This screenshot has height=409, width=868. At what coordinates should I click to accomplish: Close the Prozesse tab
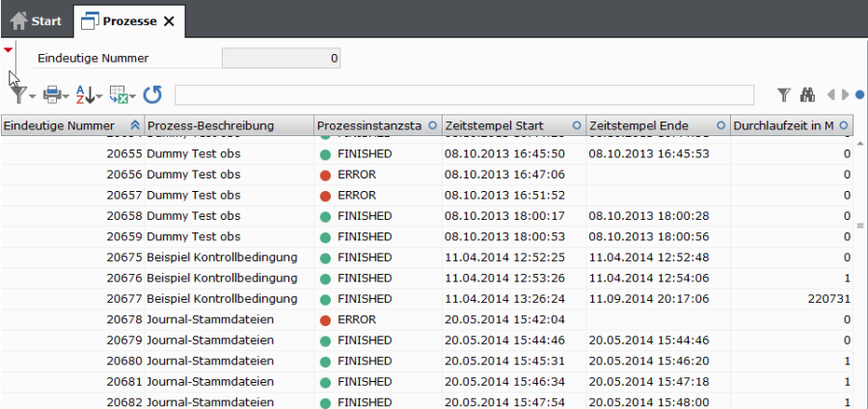tap(169, 21)
